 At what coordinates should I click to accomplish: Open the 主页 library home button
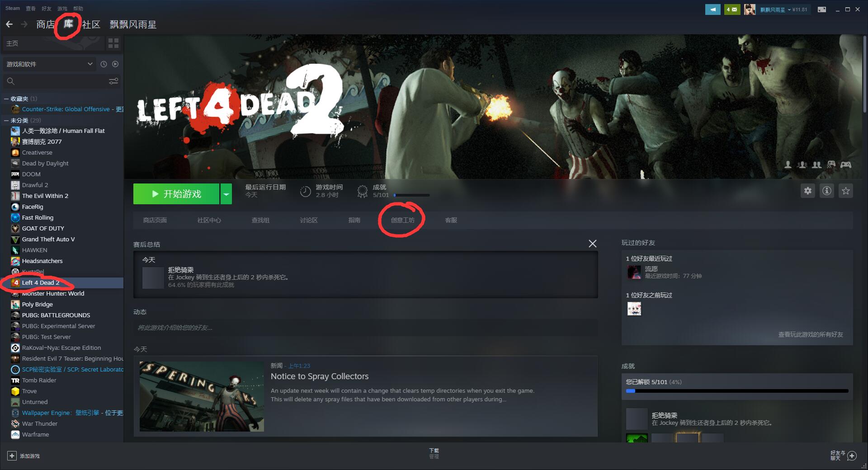53,43
